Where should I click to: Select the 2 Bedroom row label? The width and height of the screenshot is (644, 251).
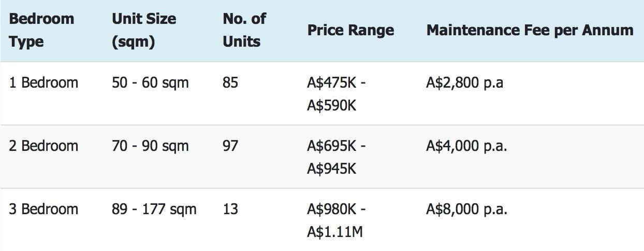43,146
